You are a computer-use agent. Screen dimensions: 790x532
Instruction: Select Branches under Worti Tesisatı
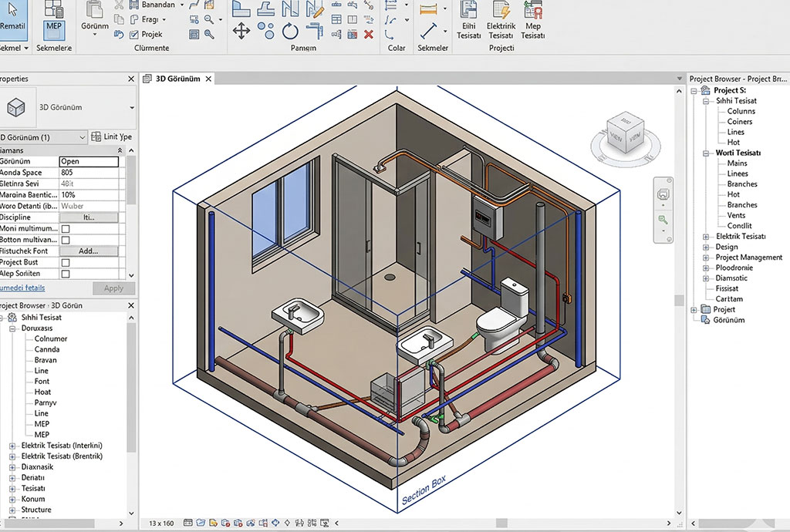pos(742,184)
